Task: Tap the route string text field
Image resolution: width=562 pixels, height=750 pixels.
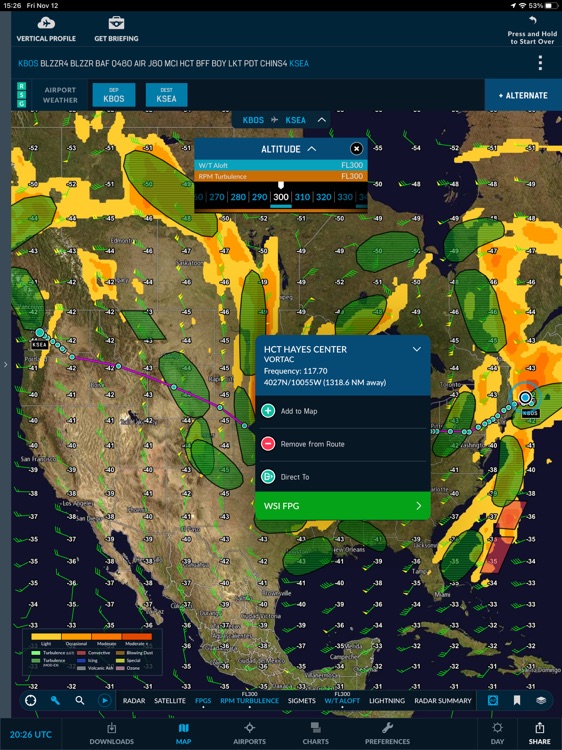Action: pyautogui.click(x=163, y=63)
